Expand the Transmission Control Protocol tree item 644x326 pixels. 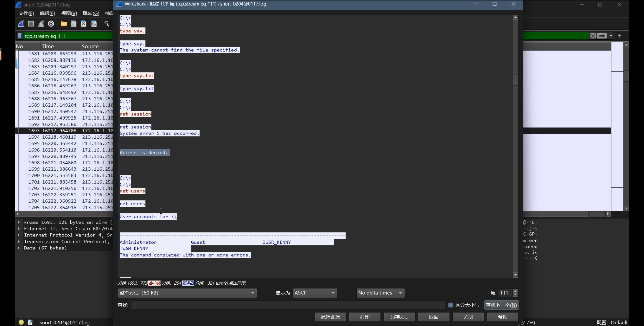[x=19, y=241]
